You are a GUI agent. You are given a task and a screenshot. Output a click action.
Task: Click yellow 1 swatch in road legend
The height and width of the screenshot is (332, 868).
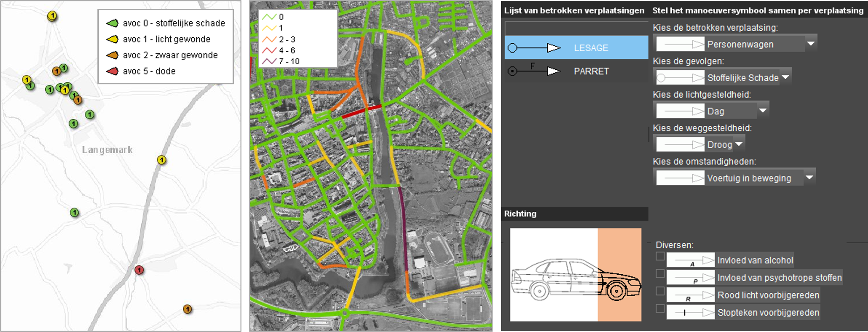point(269,28)
